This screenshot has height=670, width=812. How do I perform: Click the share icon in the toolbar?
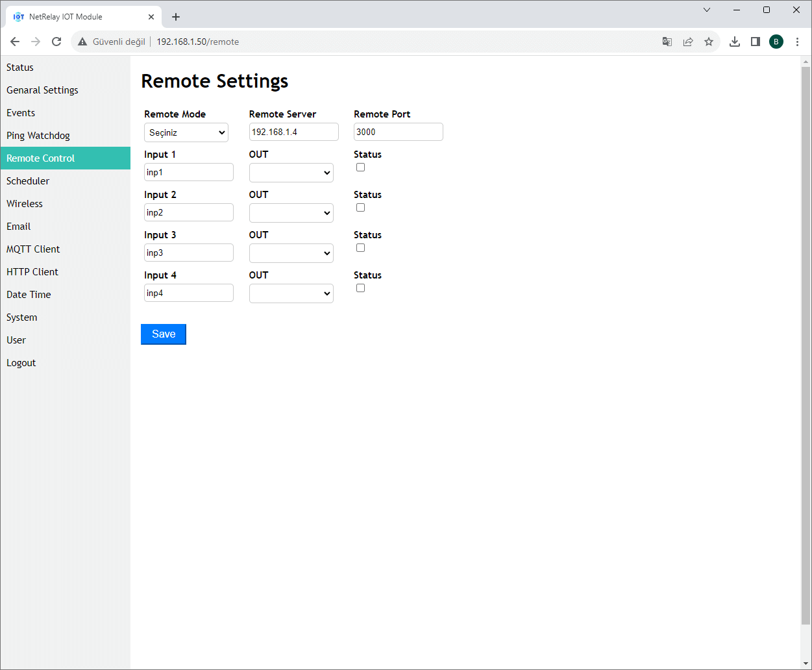coord(687,41)
